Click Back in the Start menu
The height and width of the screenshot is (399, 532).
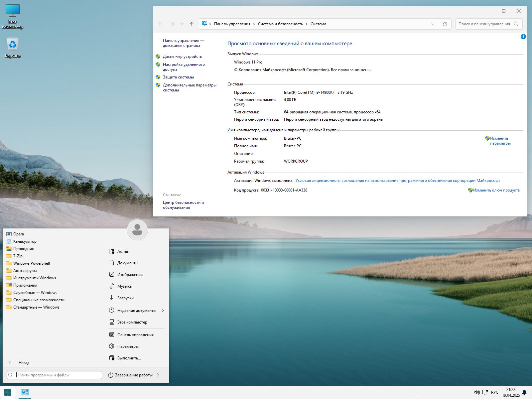pos(24,363)
